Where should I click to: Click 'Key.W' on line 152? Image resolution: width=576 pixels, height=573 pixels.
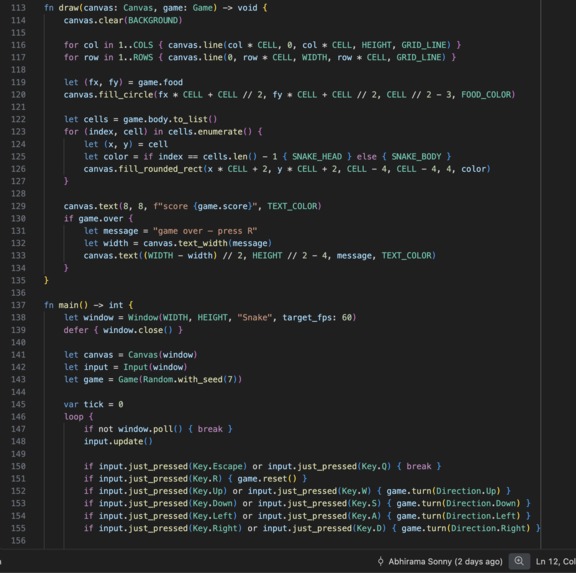[354, 491]
